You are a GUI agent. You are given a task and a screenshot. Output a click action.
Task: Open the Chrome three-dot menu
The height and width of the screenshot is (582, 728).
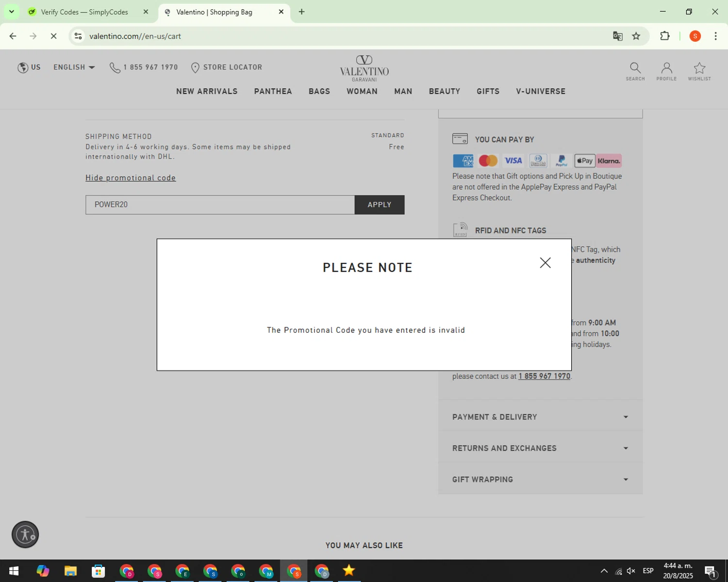tap(715, 36)
